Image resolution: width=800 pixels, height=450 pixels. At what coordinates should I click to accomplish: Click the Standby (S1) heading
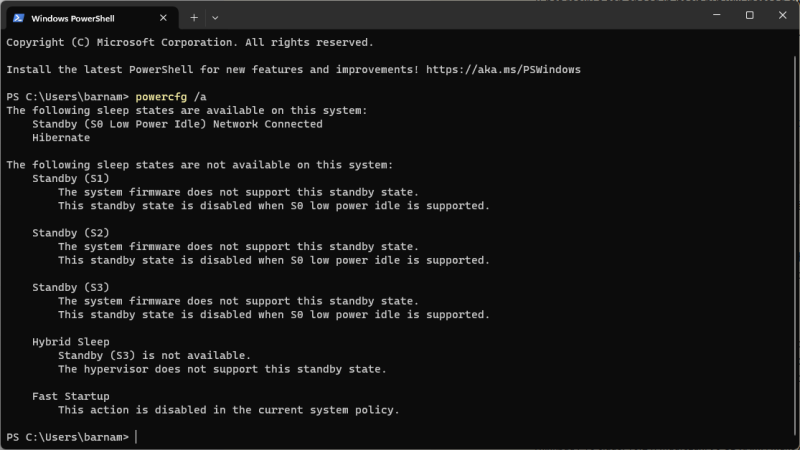(x=71, y=179)
